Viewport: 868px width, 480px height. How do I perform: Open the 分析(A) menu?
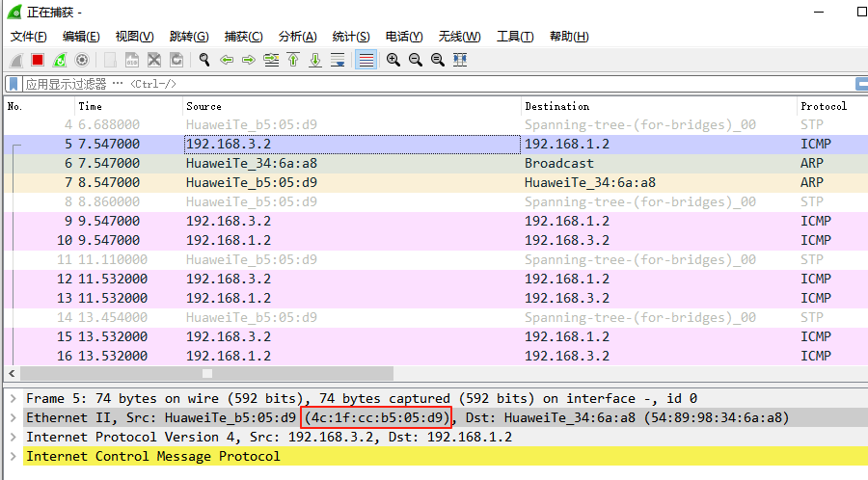[x=298, y=37]
